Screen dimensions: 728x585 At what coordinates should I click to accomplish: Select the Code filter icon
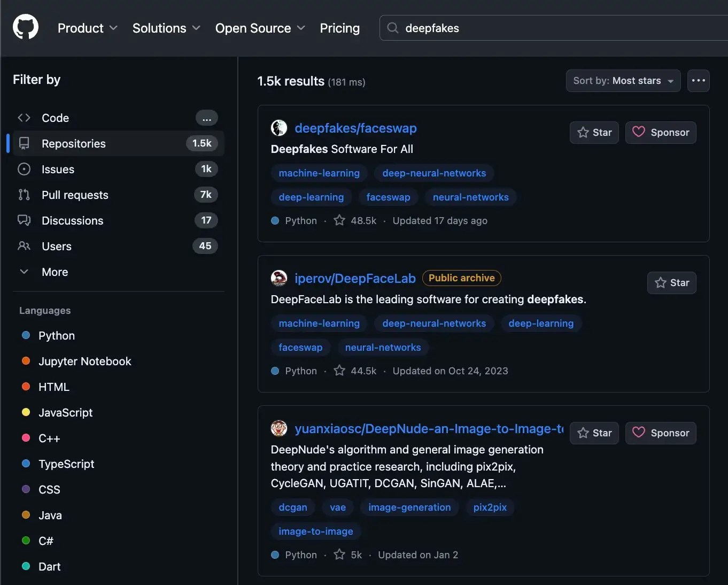tap(24, 118)
